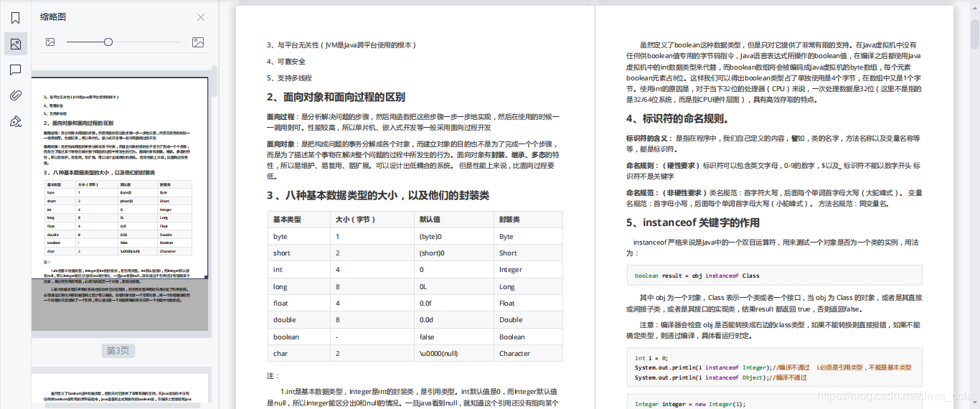
Task: Click the Byte wrapper class cell
Action: coord(507,236)
